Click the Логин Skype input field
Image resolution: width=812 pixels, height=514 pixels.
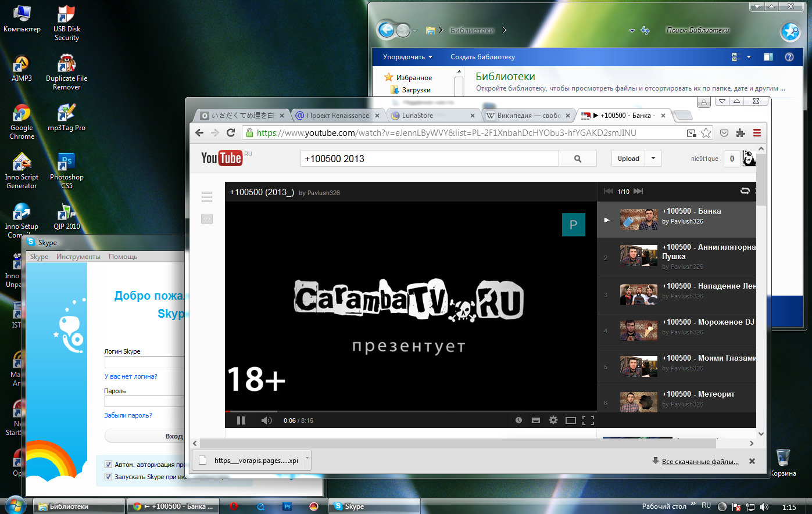(144, 362)
